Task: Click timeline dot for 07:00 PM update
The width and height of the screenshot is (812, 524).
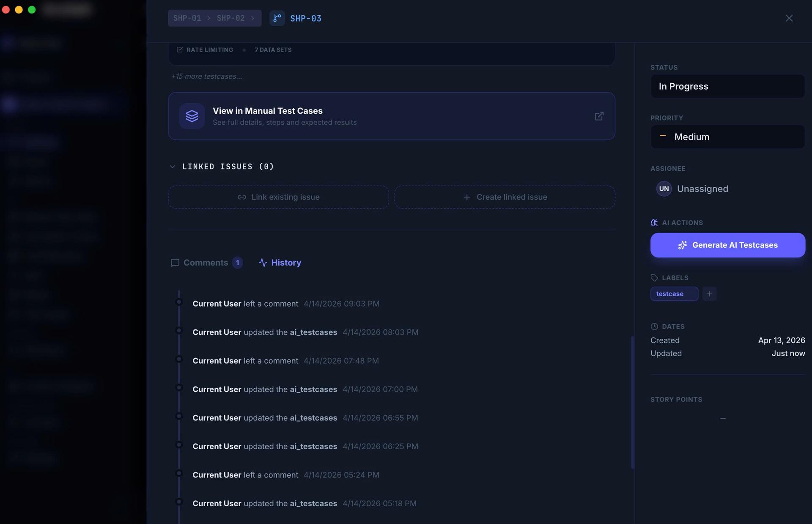Action: [x=179, y=387]
